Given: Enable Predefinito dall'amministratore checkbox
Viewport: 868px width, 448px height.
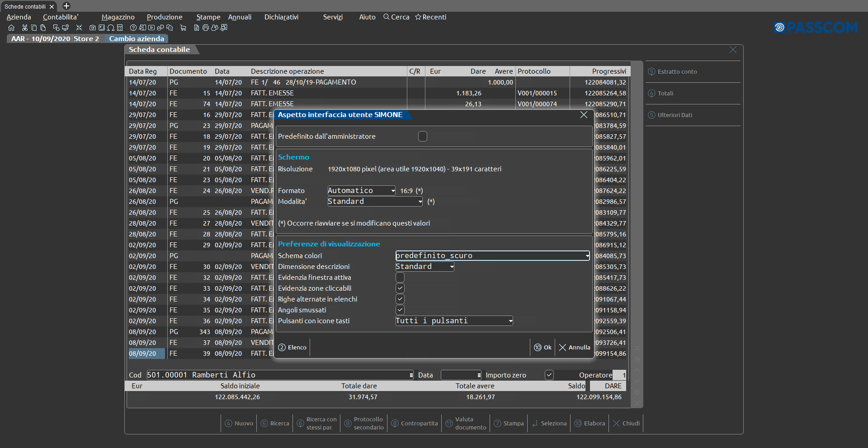Looking at the screenshot, I should point(422,137).
